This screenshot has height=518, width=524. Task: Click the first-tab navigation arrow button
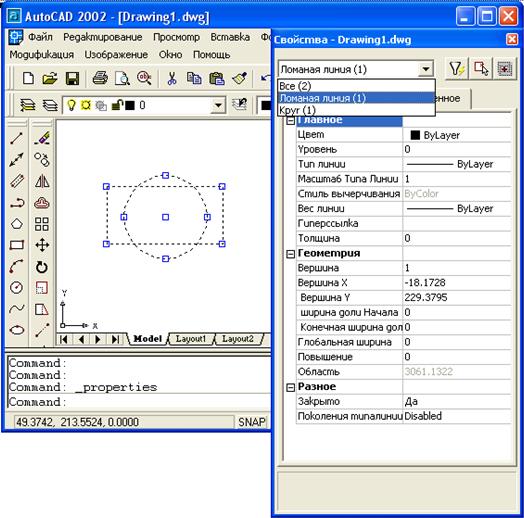pyautogui.click(x=64, y=340)
